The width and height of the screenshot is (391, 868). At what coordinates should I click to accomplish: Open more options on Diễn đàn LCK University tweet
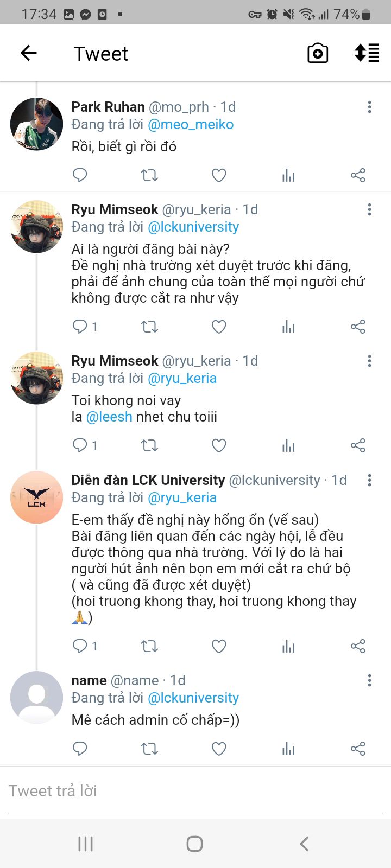tap(370, 480)
